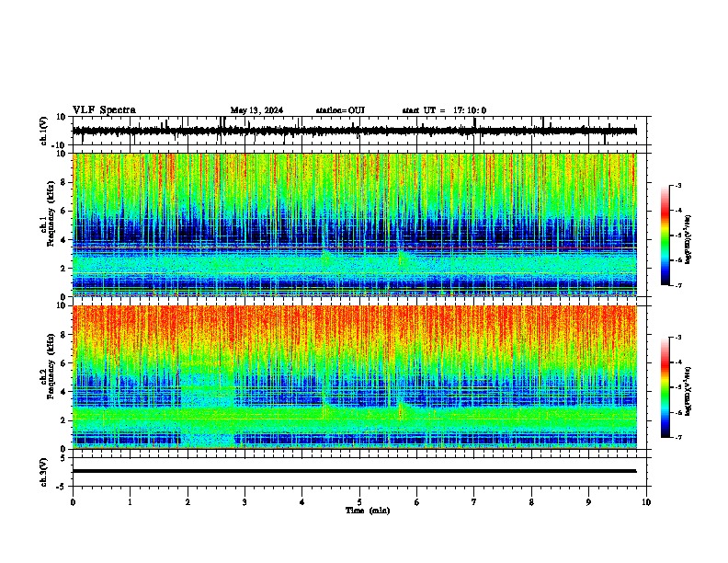The height and width of the screenshot is (563, 728).
Task: Click the "-6" label on ch.1 colorbar
Action: pos(677,260)
